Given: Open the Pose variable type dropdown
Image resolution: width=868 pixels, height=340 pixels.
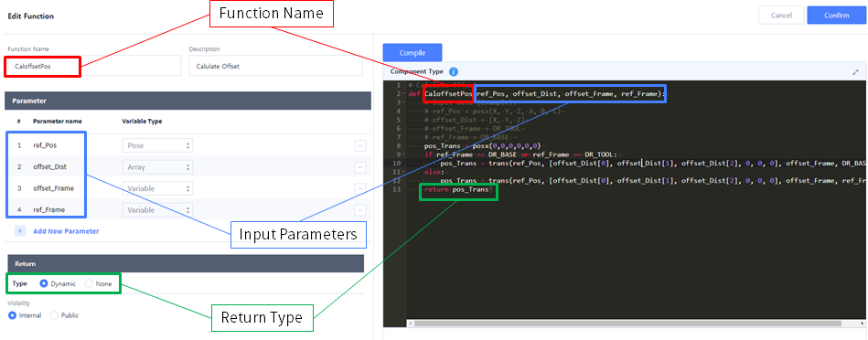Looking at the screenshot, I should tap(157, 146).
